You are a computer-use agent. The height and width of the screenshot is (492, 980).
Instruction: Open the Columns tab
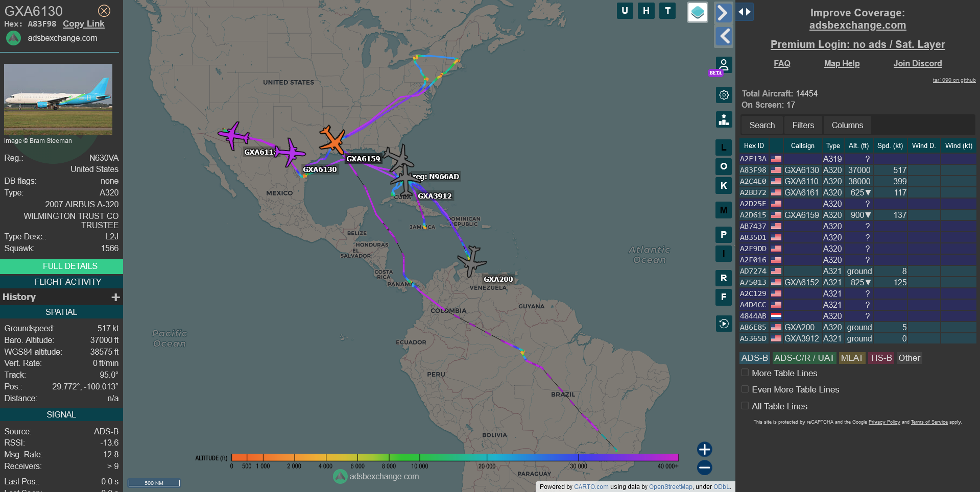pyautogui.click(x=847, y=125)
